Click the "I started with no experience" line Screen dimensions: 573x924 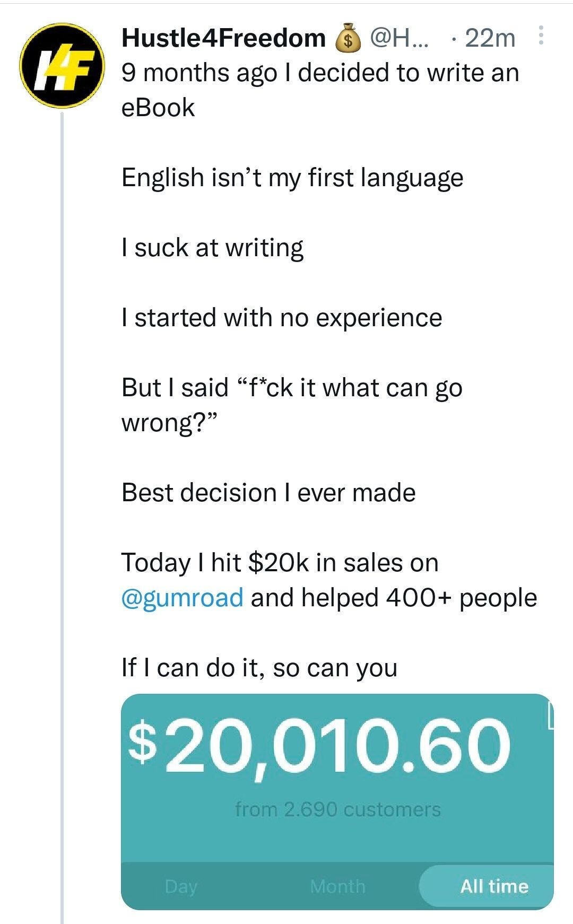[x=281, y=318]
